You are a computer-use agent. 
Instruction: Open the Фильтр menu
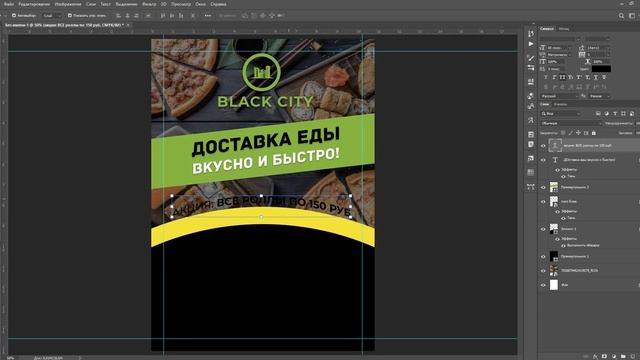click(x=149, y=4)
